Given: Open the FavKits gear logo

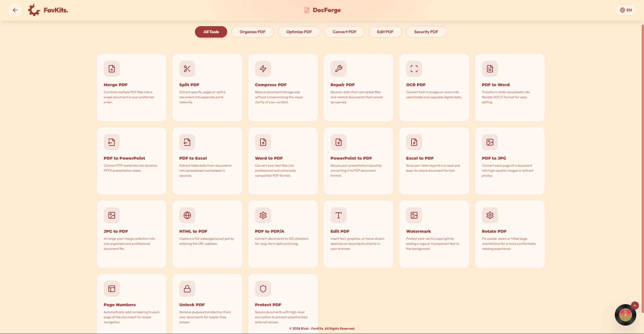Looking at the screenshot, I should 34,10.
